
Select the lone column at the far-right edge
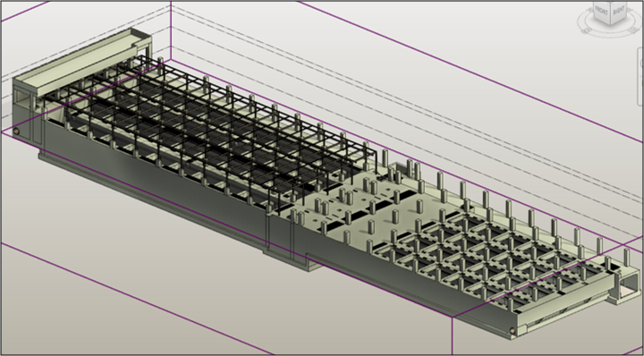[x=626, y=257]
